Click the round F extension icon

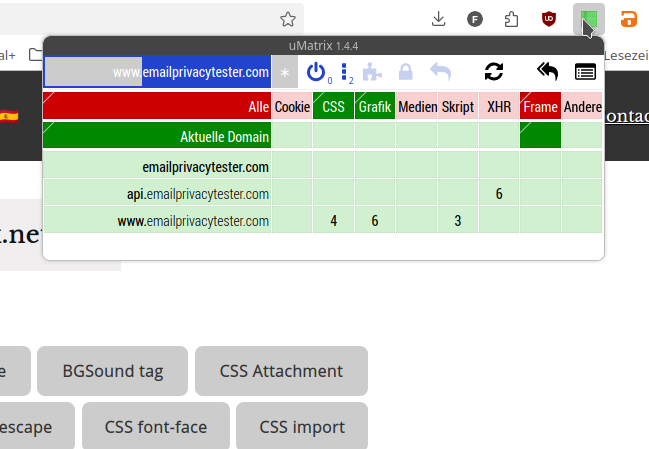pyautogui.click(x=475, y=19)
